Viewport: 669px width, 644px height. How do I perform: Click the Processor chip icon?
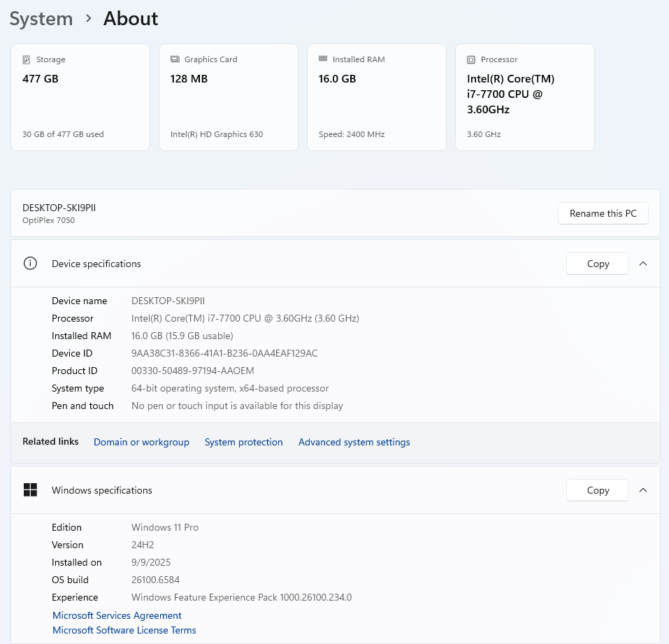pyautogui.click(x=471, y=60)
